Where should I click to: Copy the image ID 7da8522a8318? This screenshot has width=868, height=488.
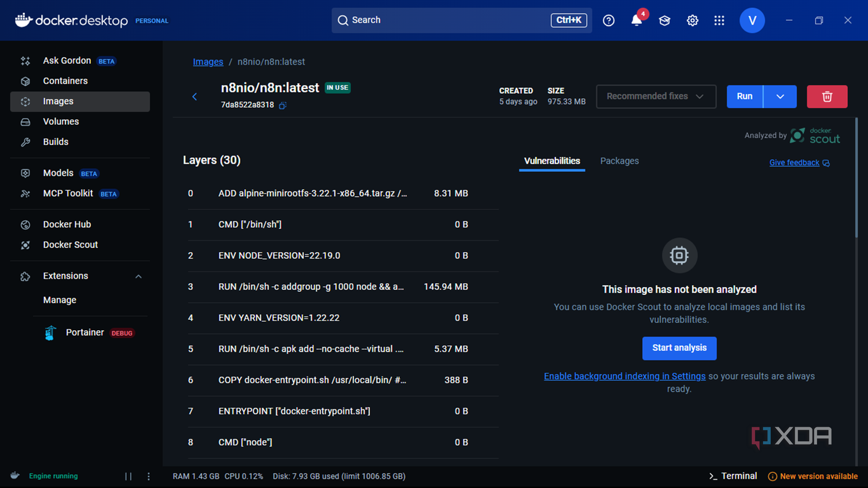pos(282,105)
